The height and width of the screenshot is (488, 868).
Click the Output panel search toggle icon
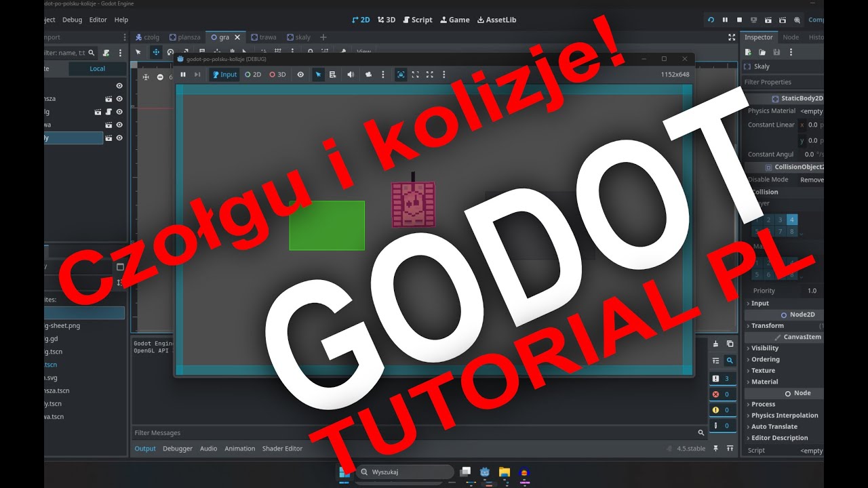tap(730, 361)
